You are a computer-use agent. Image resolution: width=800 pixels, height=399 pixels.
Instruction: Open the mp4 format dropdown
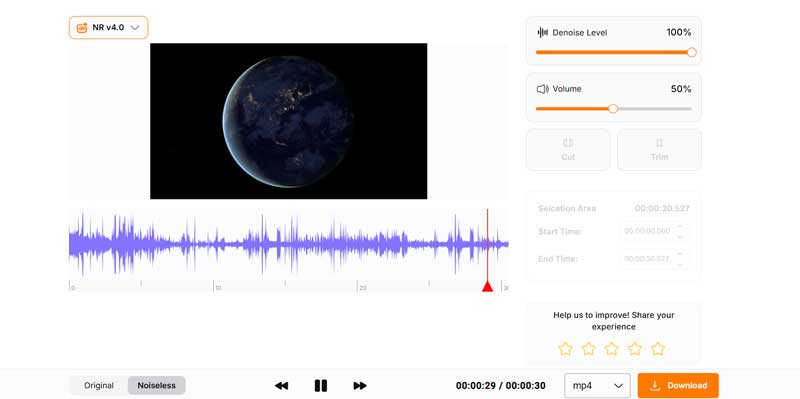(x=597, y=386)
